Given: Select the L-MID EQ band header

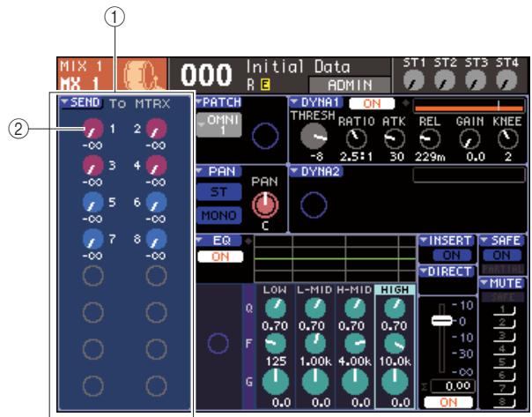Looking at the screenshot, I should [x=314, y=290].
